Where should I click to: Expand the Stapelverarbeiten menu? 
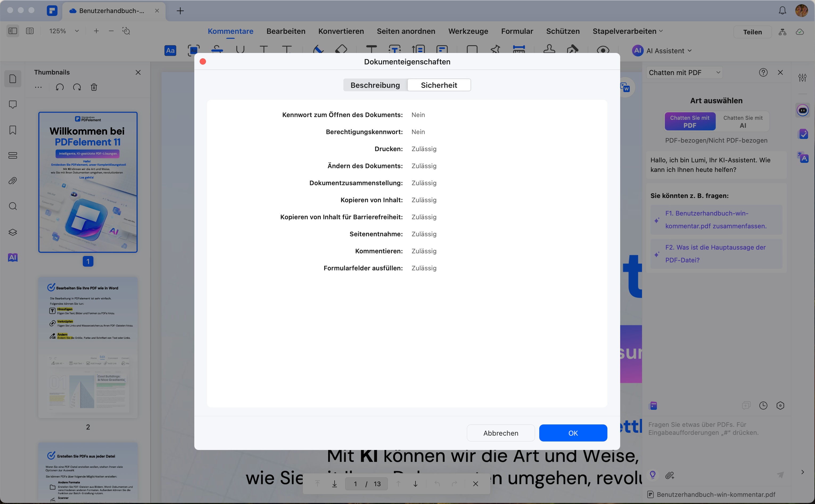coord(627,31)
